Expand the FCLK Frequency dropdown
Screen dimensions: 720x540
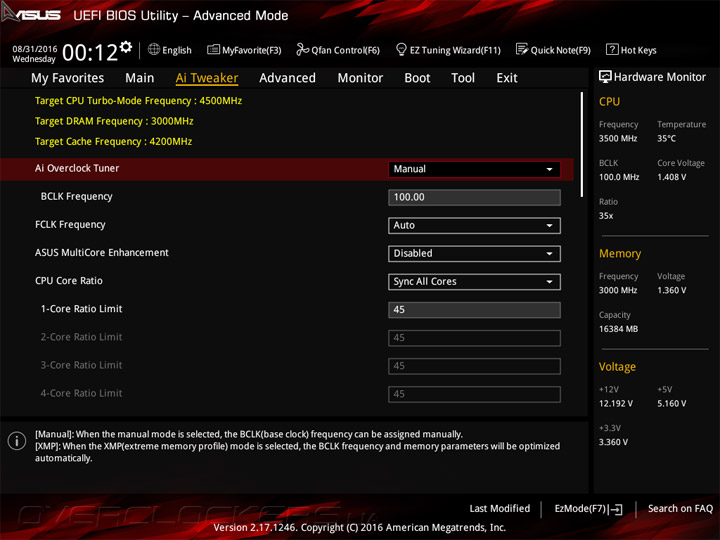(474, 225)
